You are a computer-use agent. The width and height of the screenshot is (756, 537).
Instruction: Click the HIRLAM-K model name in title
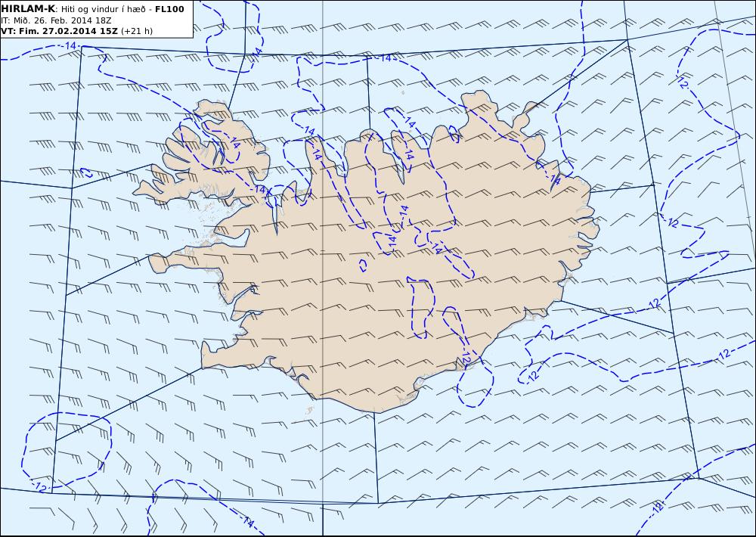point(28,9)
